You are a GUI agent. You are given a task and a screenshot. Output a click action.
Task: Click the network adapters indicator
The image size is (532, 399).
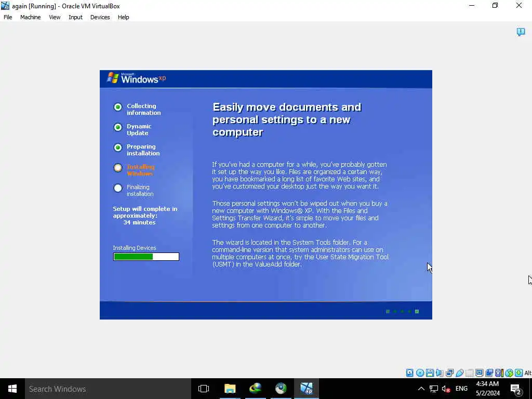click(x=449, y=373)
